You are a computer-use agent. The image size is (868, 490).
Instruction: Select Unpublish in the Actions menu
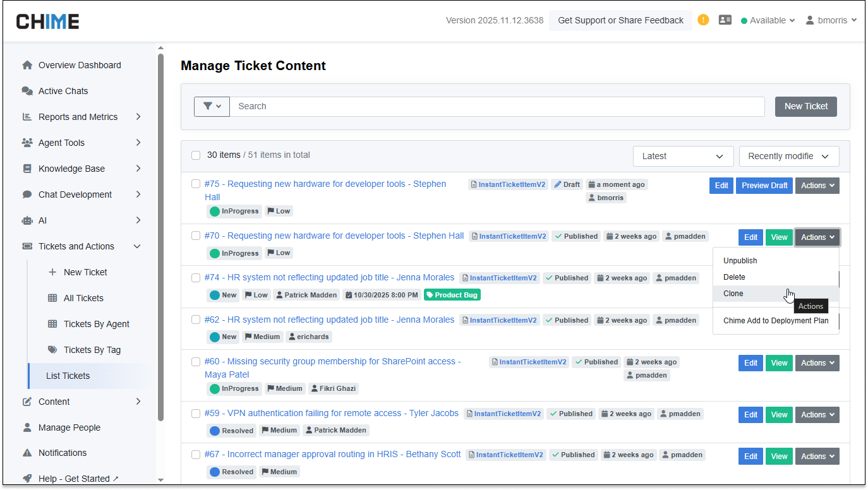[740, 261]
